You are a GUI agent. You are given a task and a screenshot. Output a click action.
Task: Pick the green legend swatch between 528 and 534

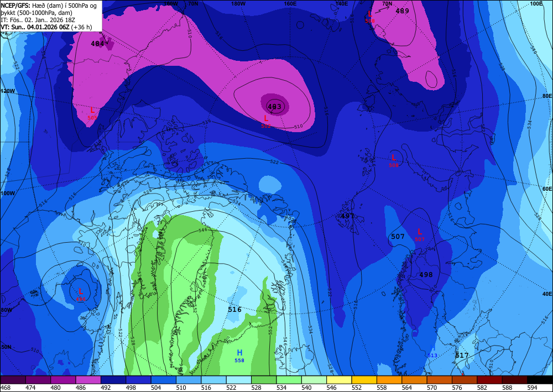264,380
